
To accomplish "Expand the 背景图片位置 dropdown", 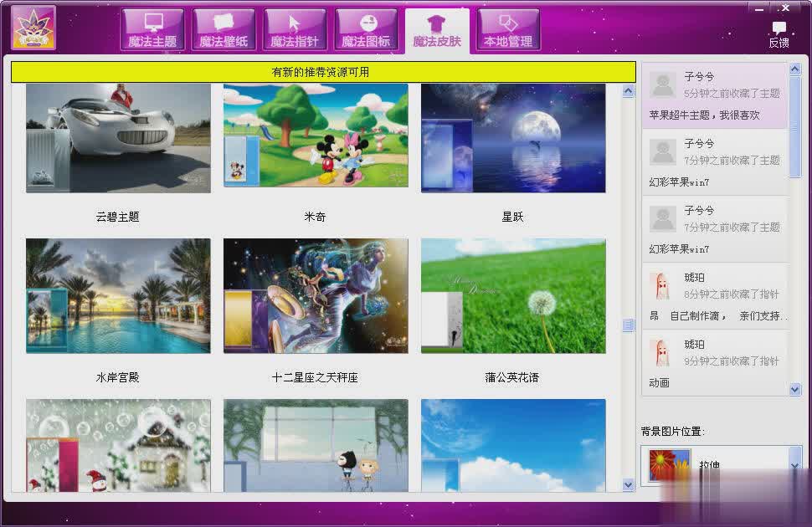I will (794, 465).
